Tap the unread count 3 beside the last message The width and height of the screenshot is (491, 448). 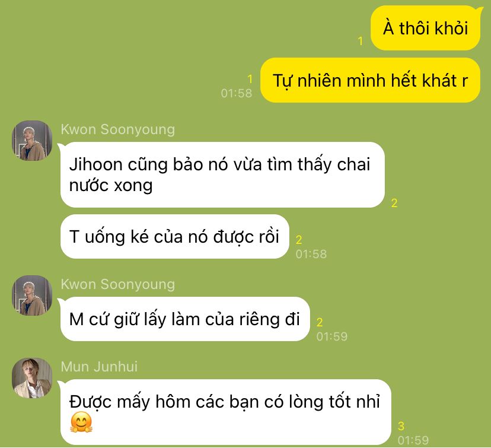tap(401, 426)
